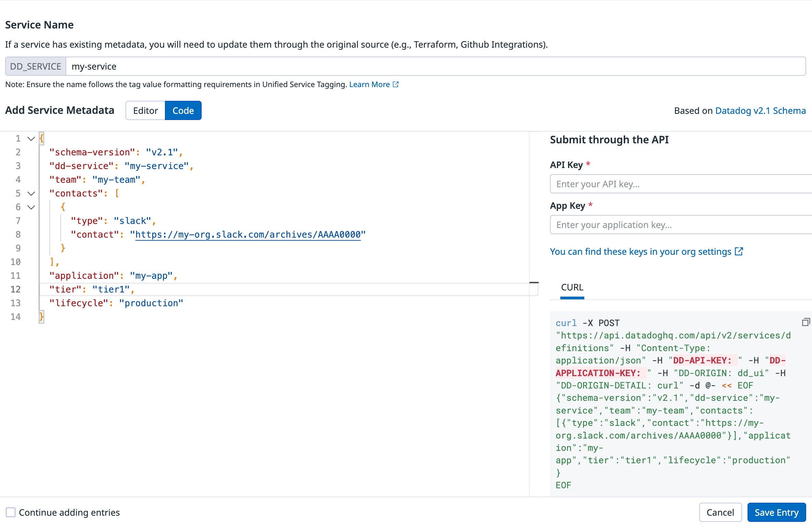
Task: Click the Add Service Metadata heading
Action: click(x=60, y=110)
